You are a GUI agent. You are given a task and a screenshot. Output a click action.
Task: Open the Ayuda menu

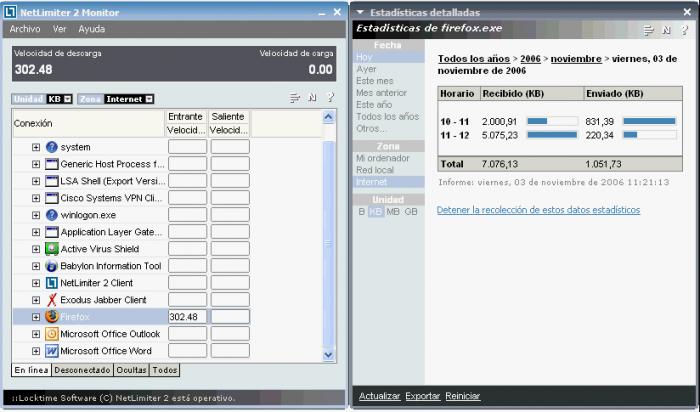click(x=92, y=29)
